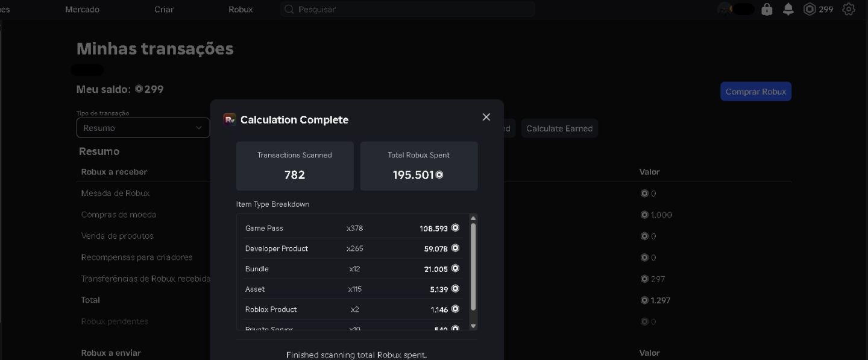Click the extension logo beside Calculation Complete

(229, 119)
